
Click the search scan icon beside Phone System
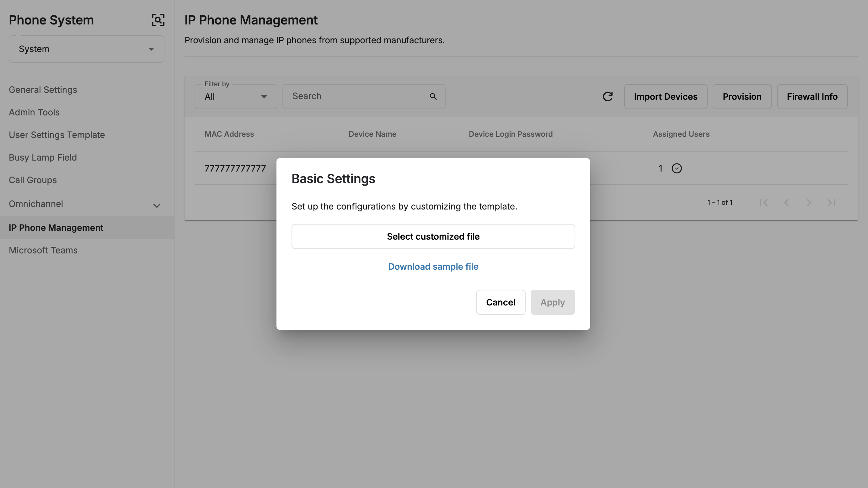[158, 20]
